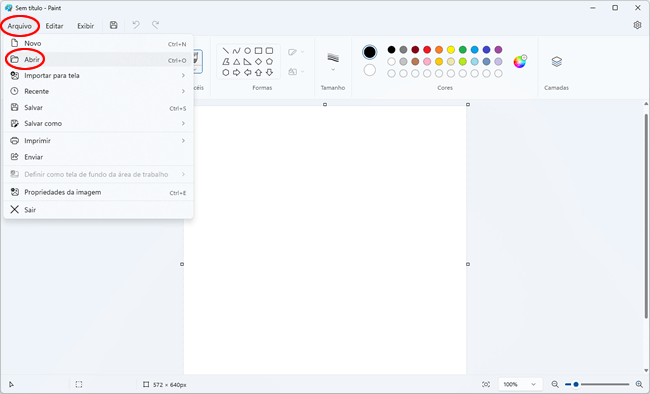The image size is (650, 394).
Task: Choose Abrir in the file menu
Action: tap(98, 60)
